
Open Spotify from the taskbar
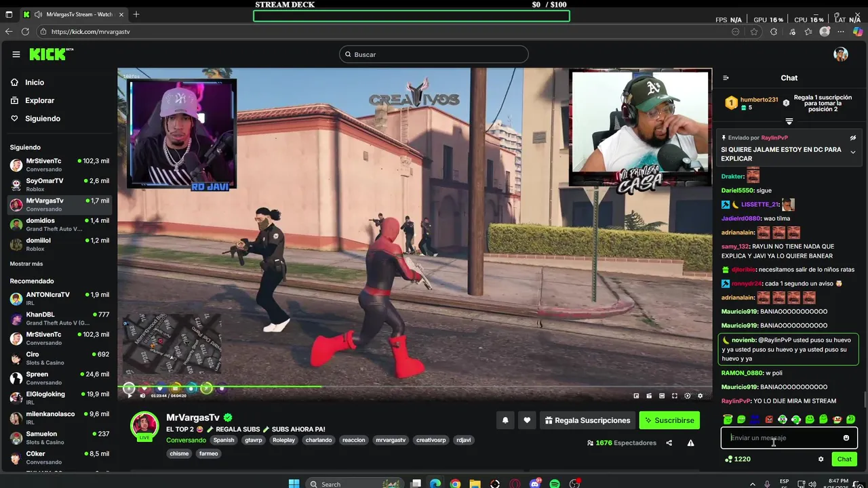point(555,484)
